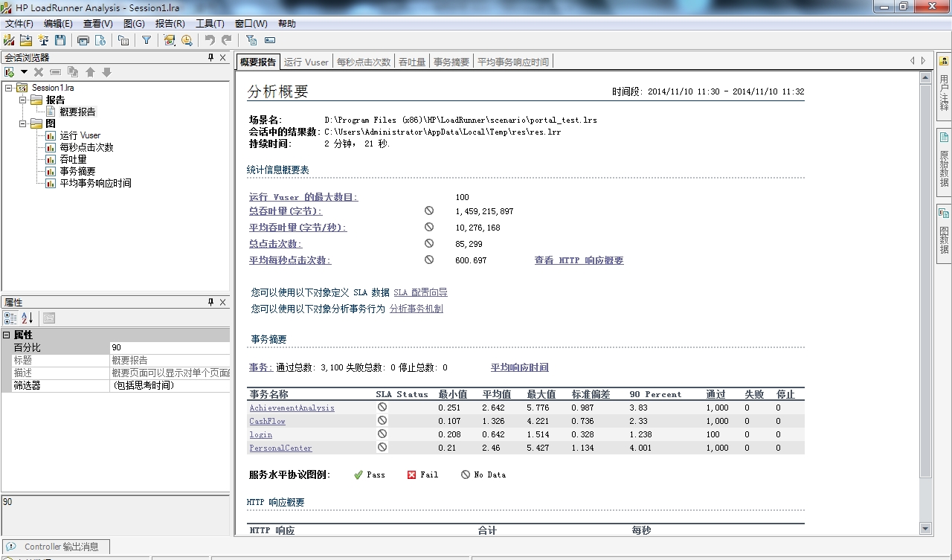Click the delete X icon in session browser
The width and height of the screenshot is (952, 560).
[39, 72]
